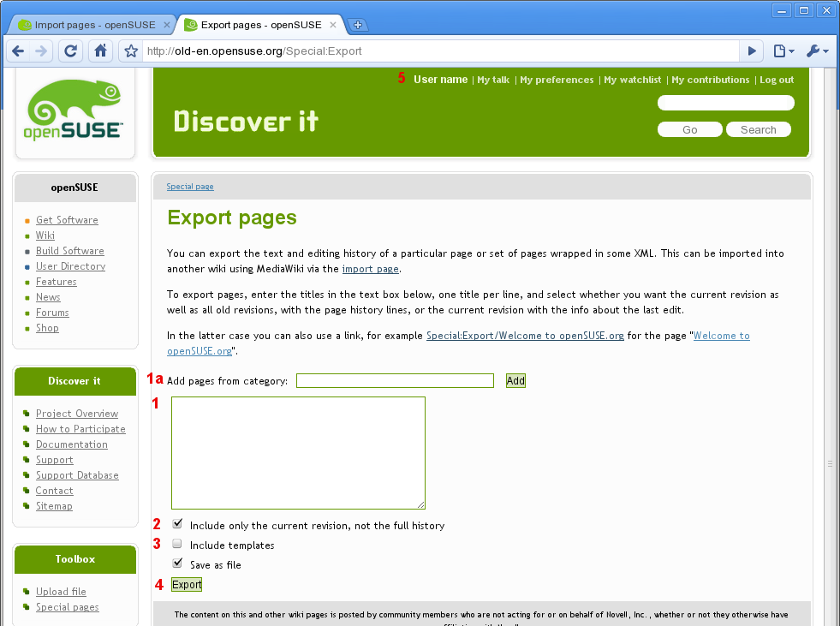Screen dimensions: 840x626
Task: Click the Go button in header
Action: [x=690, y=129]
